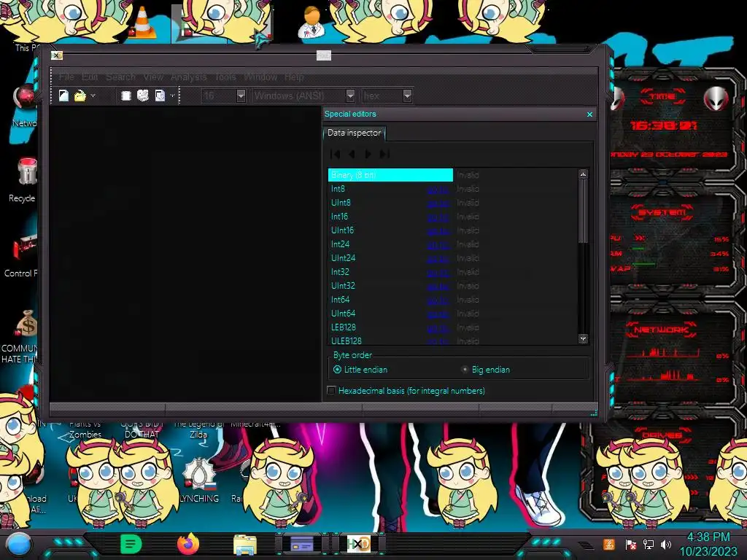Select the UInt24 row
The image size is (747, 560).
[452, 258]
